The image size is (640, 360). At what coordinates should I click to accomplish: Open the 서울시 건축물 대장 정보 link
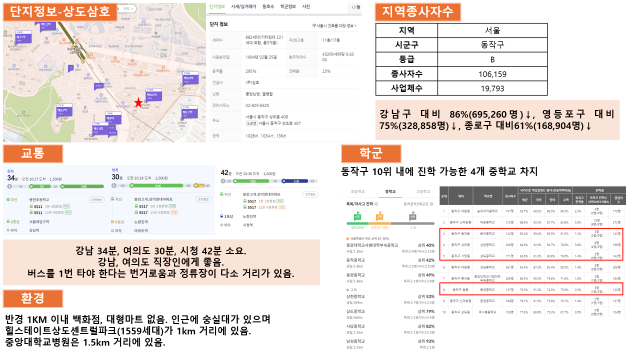pos(334,25)
